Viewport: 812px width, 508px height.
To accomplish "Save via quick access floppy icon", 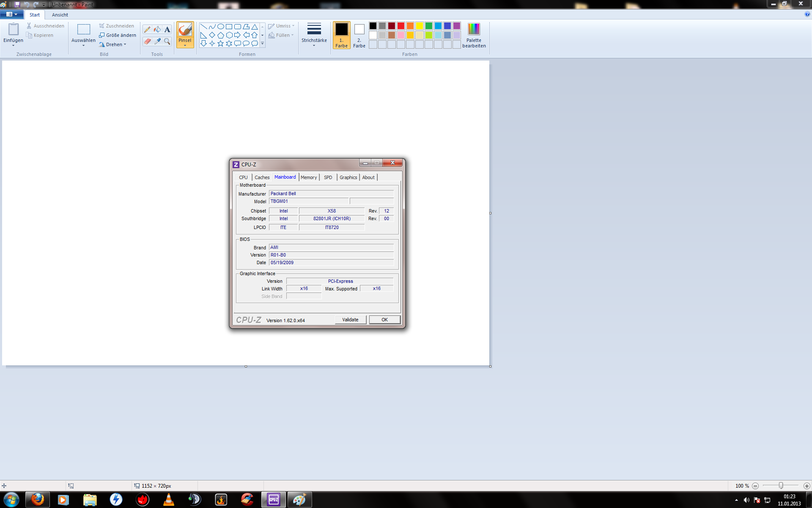I will click(17, 4).
